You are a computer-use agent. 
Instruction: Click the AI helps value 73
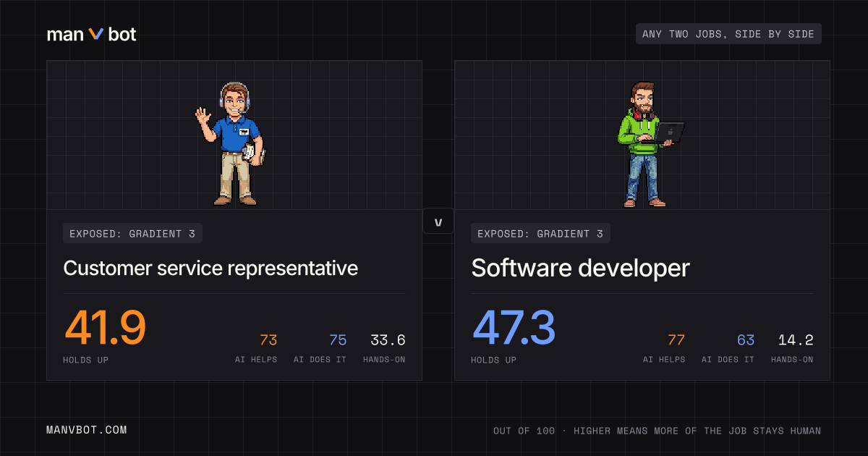[268, 340]
